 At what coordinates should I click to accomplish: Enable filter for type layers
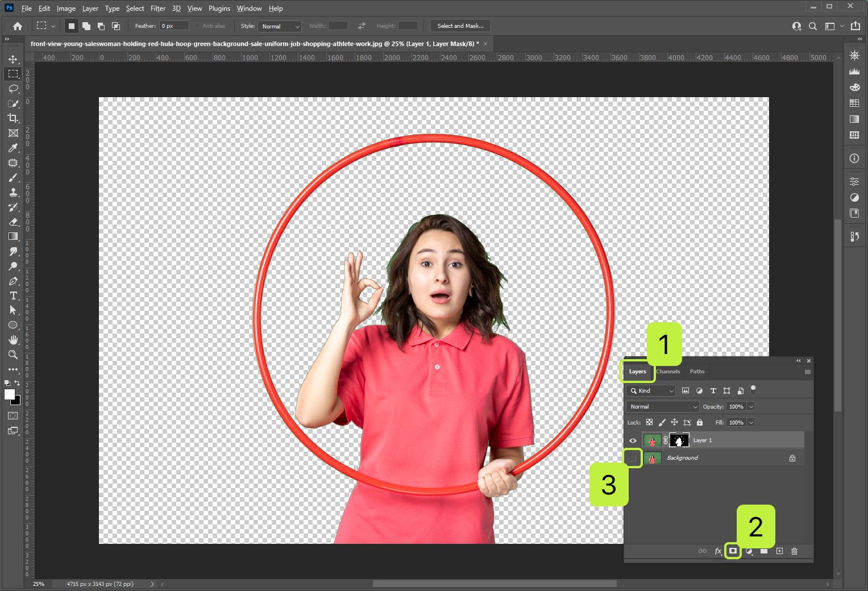coord(713,391)
